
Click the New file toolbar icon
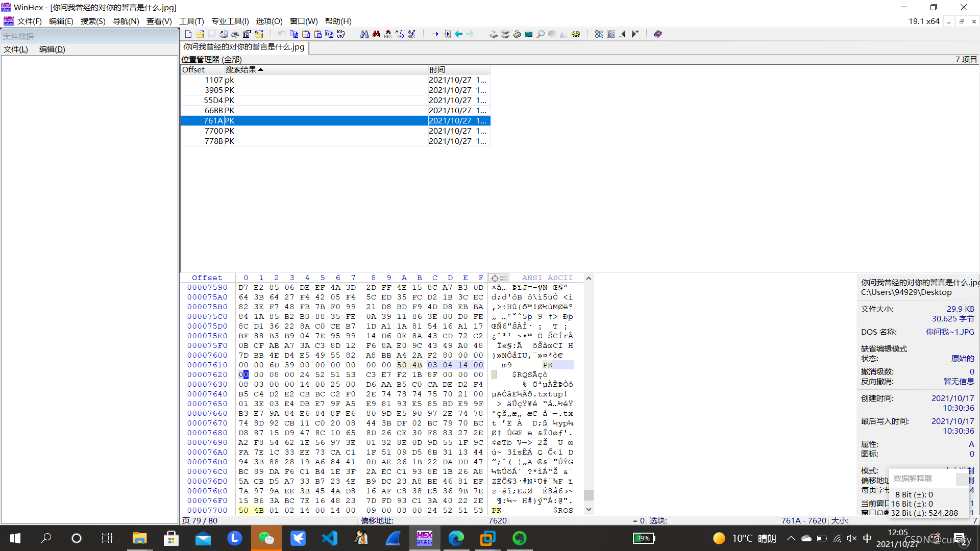click(x=188, y=34)
